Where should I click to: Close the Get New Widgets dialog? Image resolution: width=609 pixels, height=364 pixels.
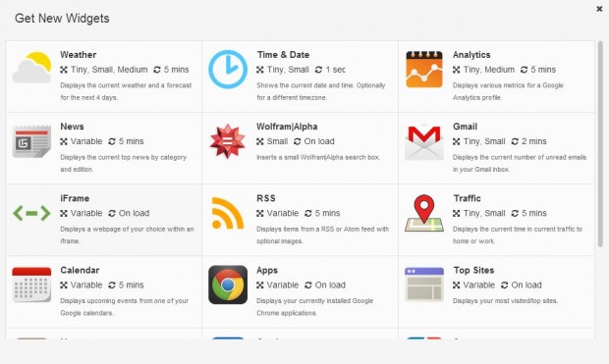coord(599,9)
